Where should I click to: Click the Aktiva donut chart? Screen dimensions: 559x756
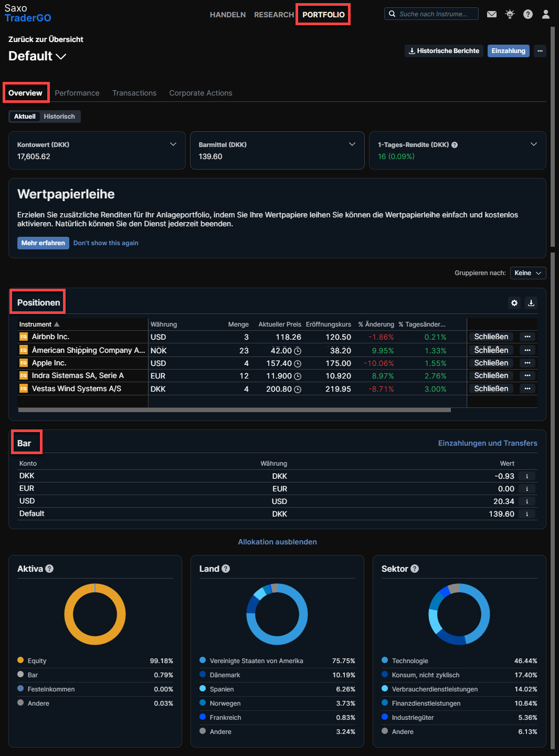[95, 614]
